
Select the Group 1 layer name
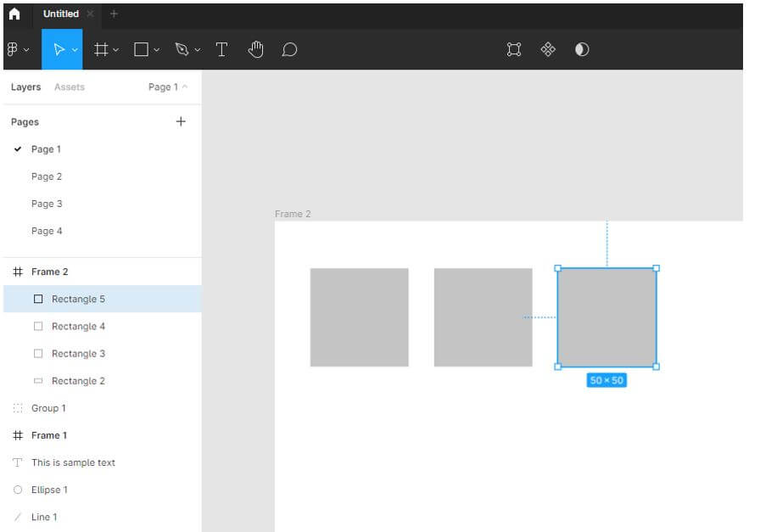coord(48,408)
